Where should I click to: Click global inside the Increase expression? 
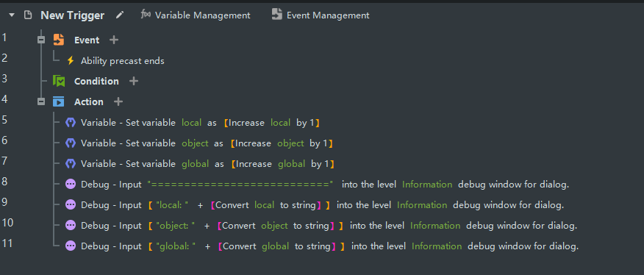(292, 163)
